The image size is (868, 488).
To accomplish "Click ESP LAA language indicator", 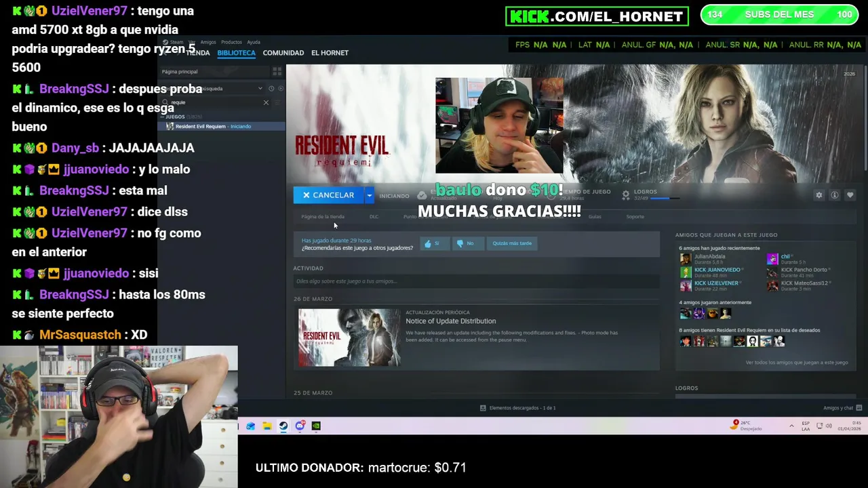I will (x=806, y=426).
